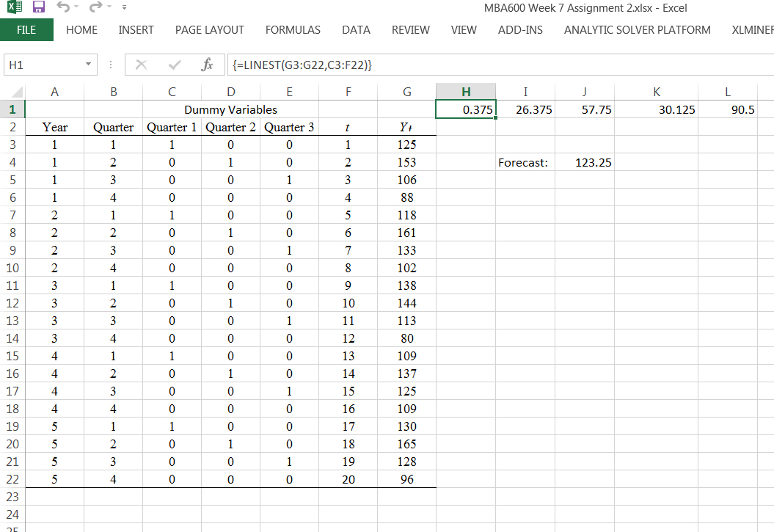Select t value 20 in row 22

(348, 479)
